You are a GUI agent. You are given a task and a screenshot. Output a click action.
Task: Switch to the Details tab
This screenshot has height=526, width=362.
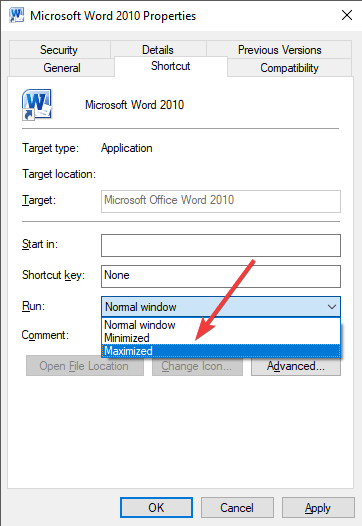point(158,50)
